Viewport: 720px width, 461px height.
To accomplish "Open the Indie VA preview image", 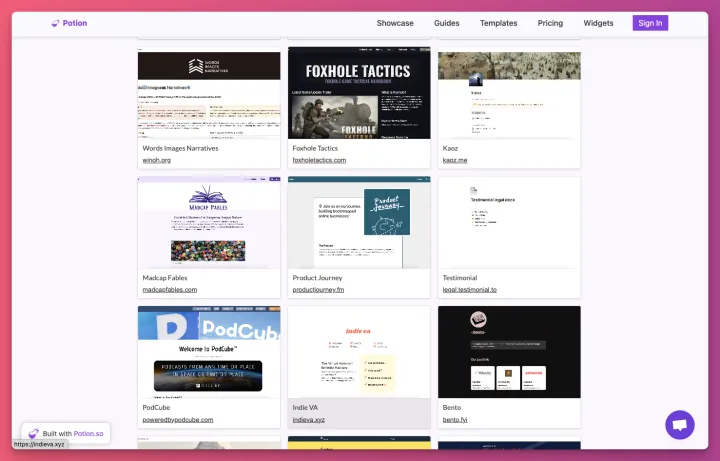I will coord(359,352).
